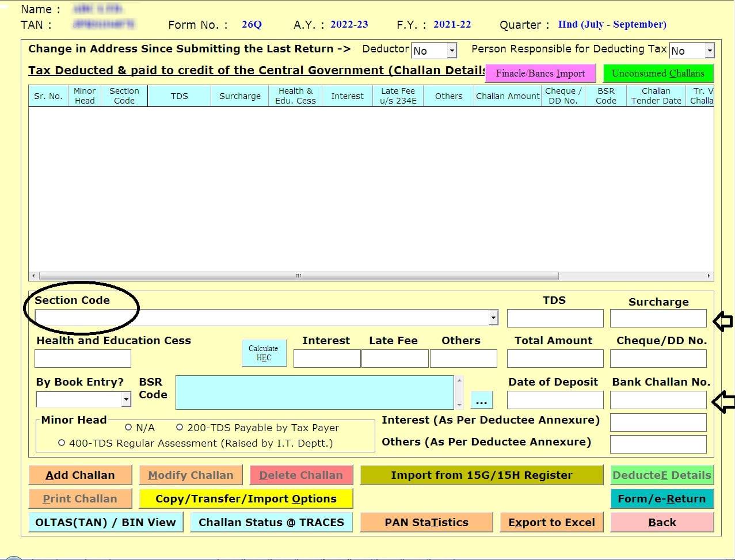Open Unconsumed Challans
This screenshot has width=735, height=560.
657,73
